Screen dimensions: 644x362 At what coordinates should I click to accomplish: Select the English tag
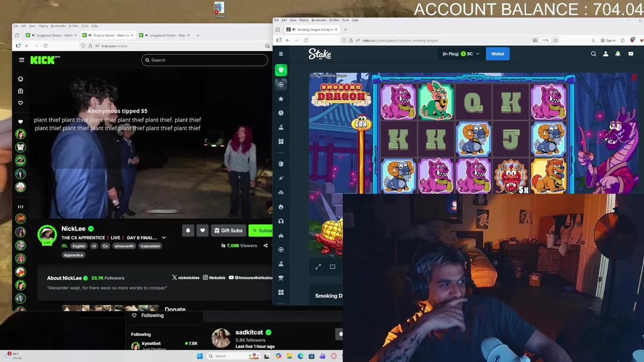point(78,246)
